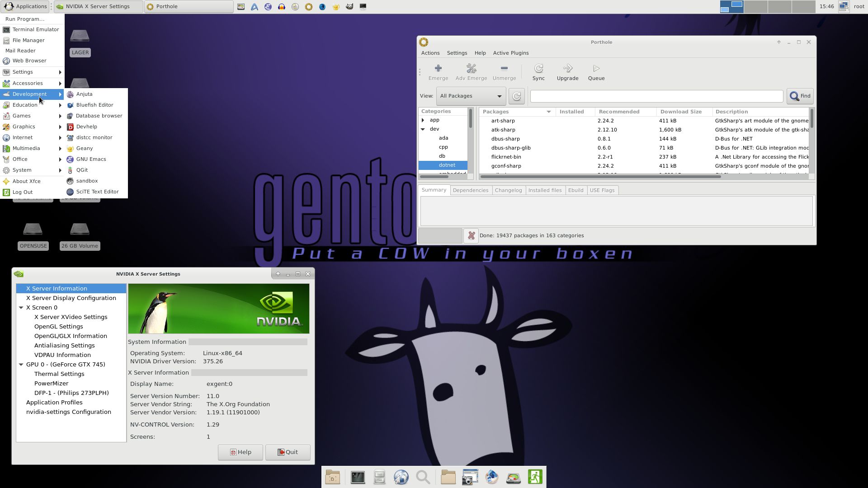The width and height of the screenshot is (868, 488).
Task: Click the refresh icon next to View dropdown
Action: click(x=516, y=96)
